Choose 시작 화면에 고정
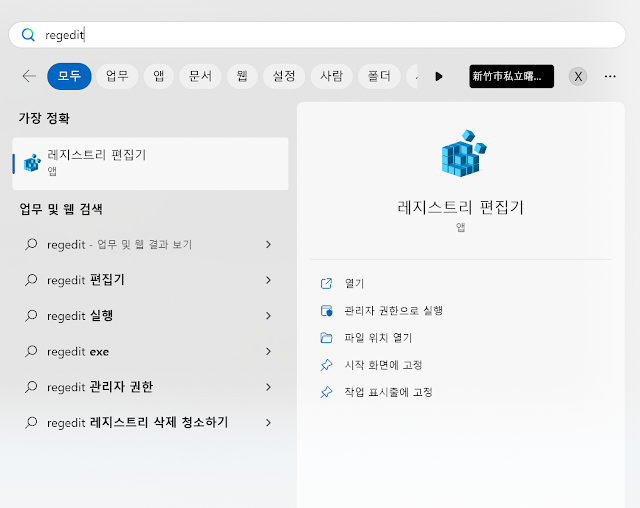The width and height of the screenshot is (640, 508). pos(383,365)
